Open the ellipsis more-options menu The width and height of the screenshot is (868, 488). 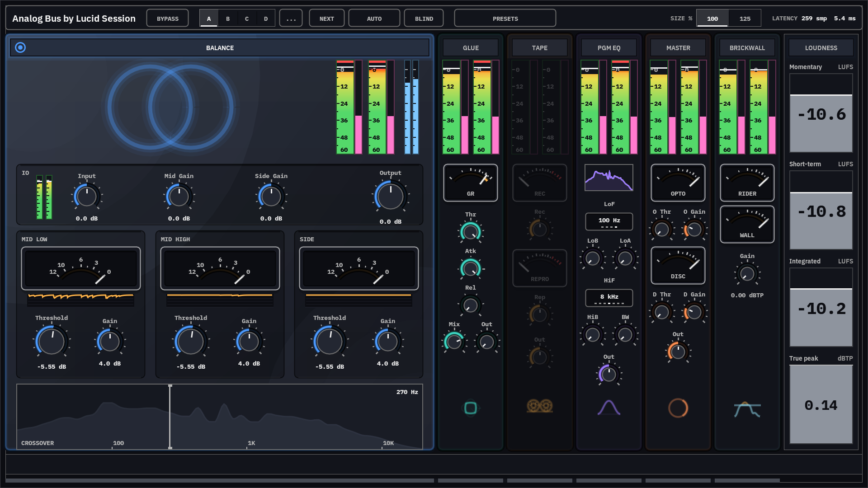(291, 19)
